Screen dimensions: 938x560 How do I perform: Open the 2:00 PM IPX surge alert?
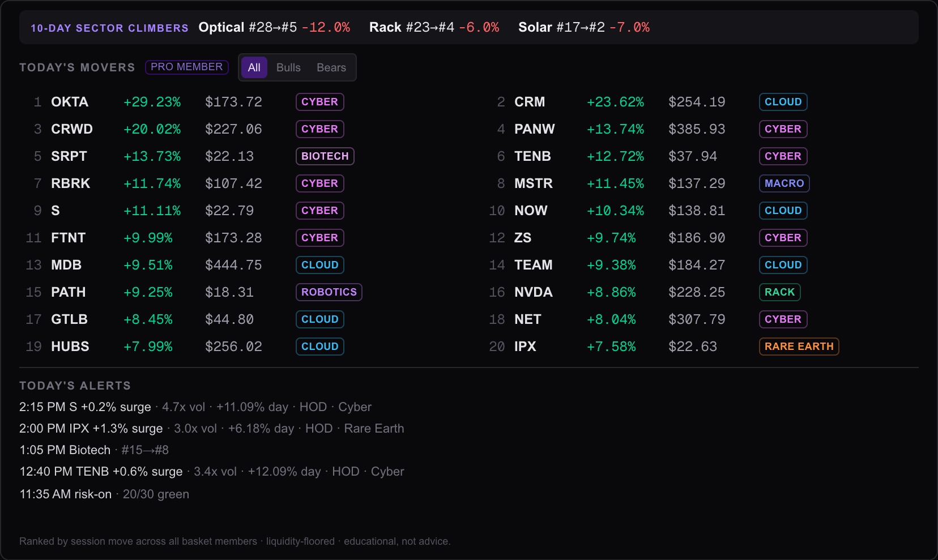pyautogui.click(x=212, y=429)
